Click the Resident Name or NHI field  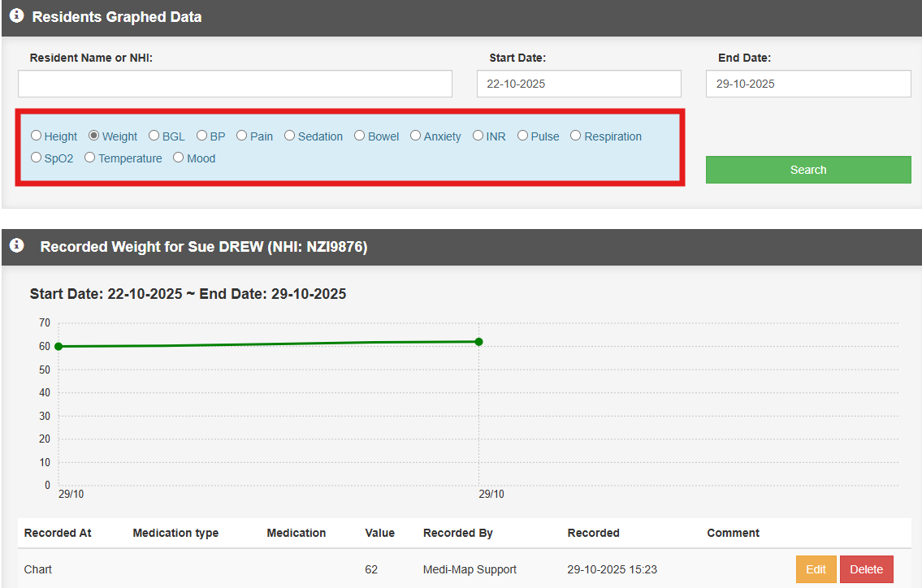[x=235, y=84]
